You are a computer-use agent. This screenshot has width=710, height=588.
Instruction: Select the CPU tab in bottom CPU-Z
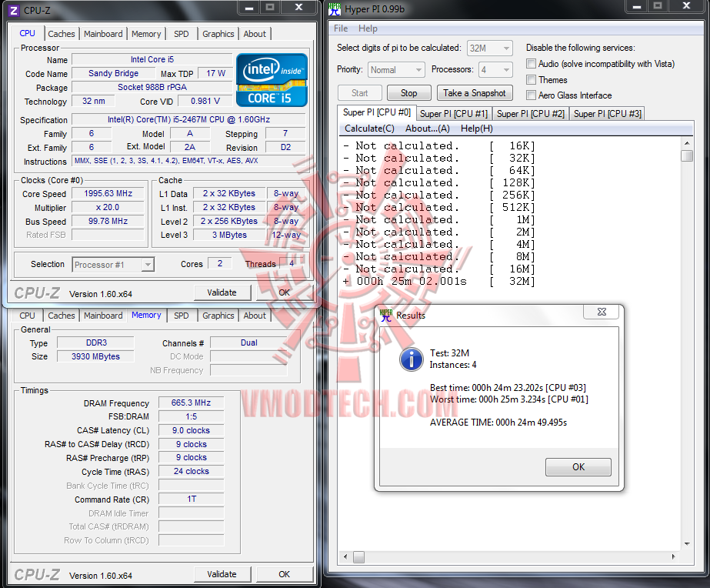(x=27, y=316)
